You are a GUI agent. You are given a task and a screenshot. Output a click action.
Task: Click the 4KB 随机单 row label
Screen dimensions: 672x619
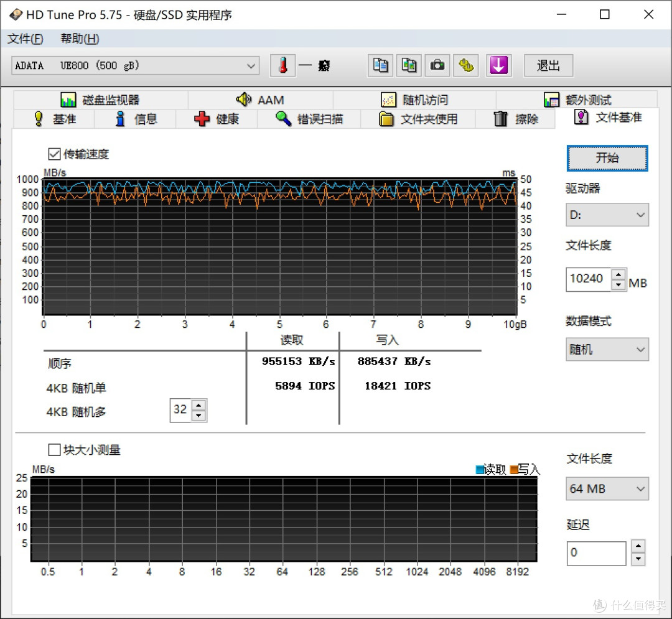tap(76, 388)
